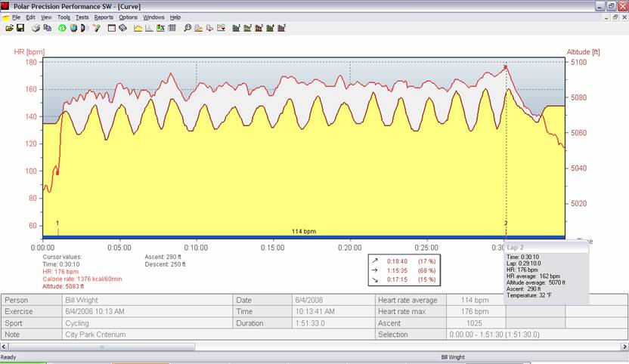Open the Options menu
This screenshot has width=629, height=364.
[x=128, y=17]
